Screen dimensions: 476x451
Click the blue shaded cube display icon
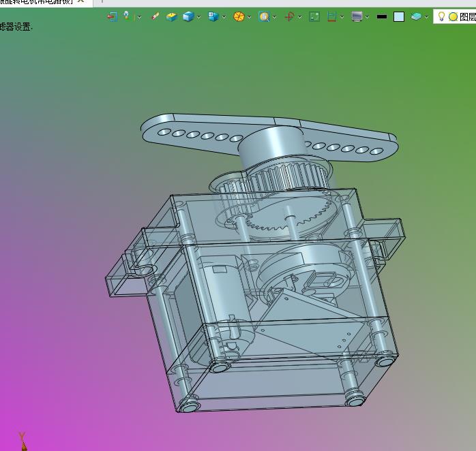pos(188,16)
